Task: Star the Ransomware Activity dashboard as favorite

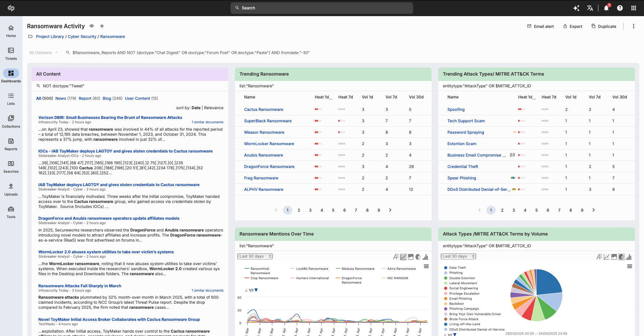Action: pyautogui.click(x=102, y=26)
